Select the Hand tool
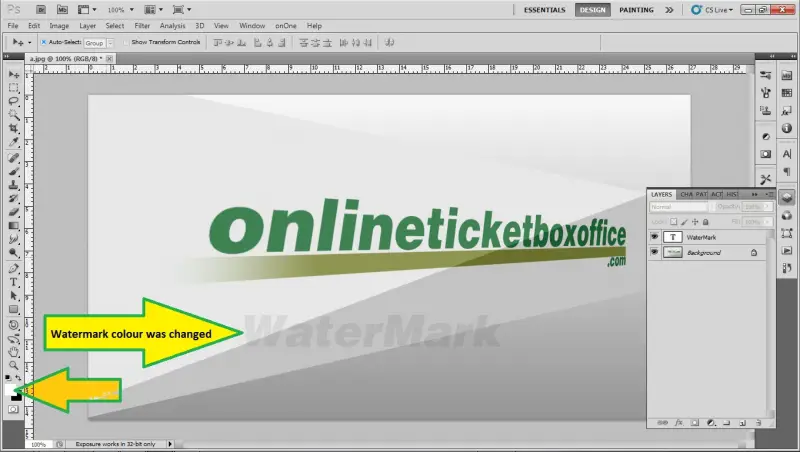 point(14,352)
